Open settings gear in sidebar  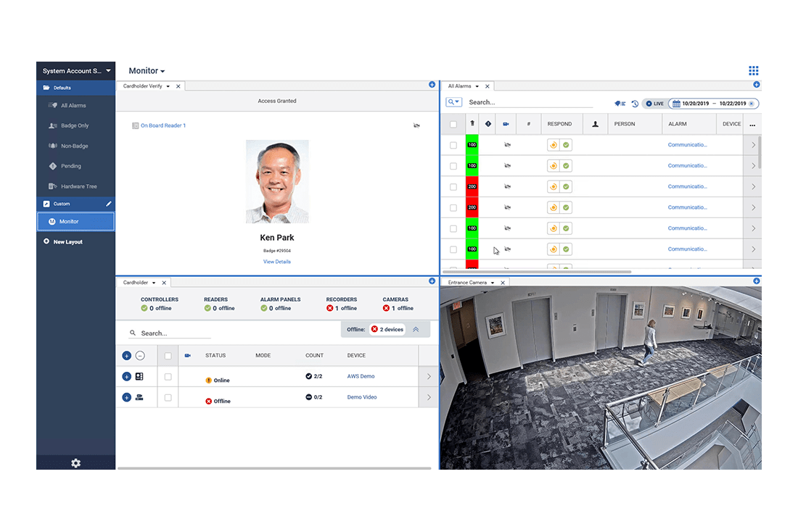click(x=75, y=463)
